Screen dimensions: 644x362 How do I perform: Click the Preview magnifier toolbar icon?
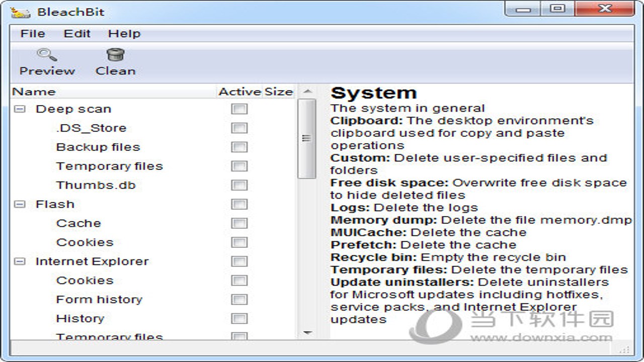(47, 54)
